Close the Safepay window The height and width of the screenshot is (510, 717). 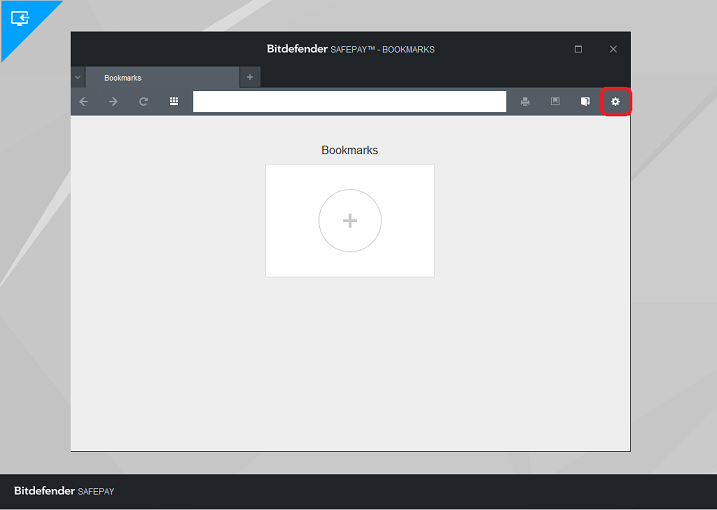(x=613, y=49)
